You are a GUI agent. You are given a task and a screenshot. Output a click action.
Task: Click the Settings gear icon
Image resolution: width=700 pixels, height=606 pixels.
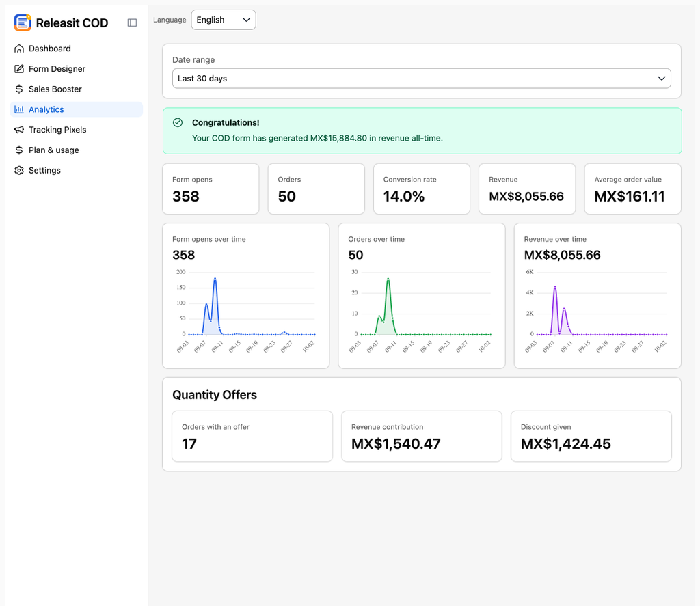(18, 171)
